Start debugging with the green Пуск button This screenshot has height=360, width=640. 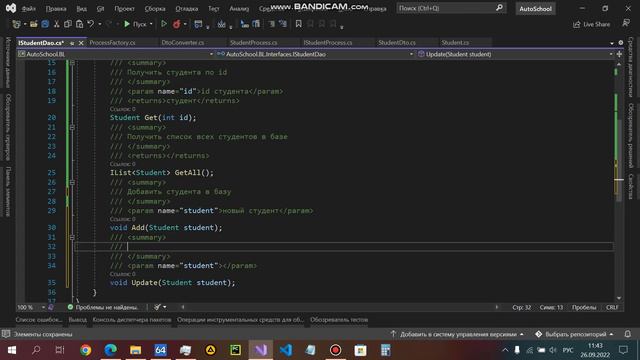[135, 24]
